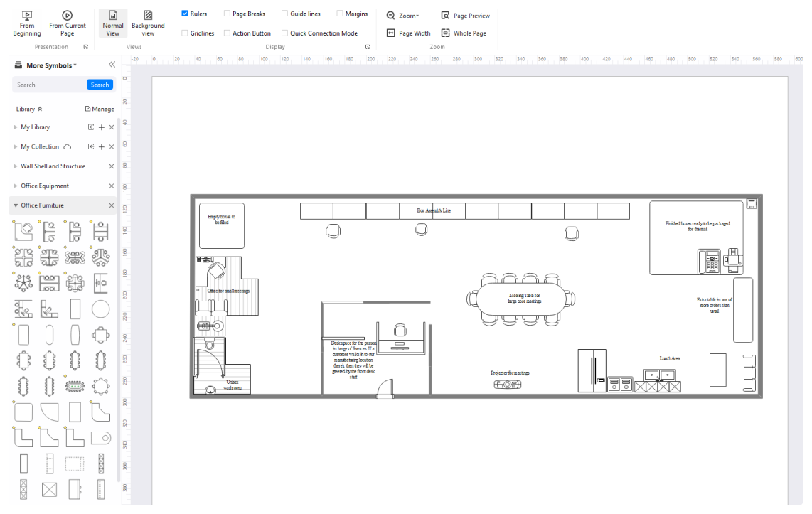Viewport: 812px width, 514px height.
Task: Select the entrance door shape on canvas
Action: coord(385,388)
